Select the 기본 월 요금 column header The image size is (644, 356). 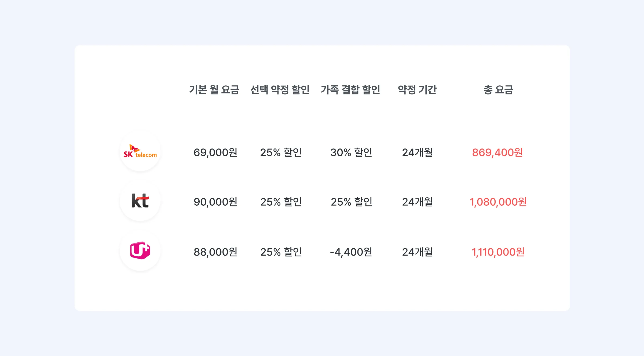pos(214,90)
